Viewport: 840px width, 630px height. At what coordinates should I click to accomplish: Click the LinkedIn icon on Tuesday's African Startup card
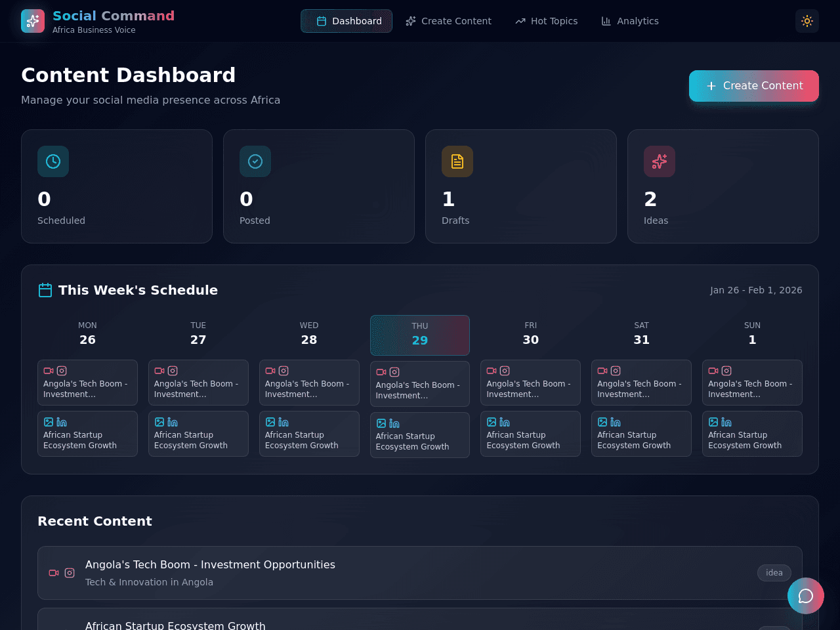point(173,422)
